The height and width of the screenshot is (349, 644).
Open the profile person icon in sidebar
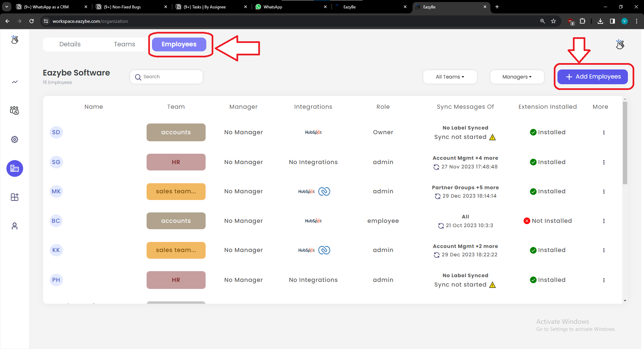click(15, 226)
